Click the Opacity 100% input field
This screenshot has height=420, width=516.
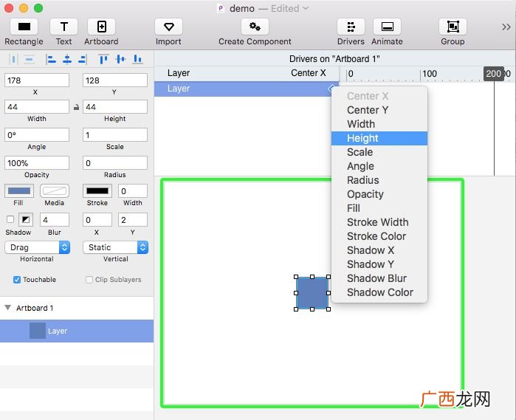pyautogui.click(x=37, y=163)
